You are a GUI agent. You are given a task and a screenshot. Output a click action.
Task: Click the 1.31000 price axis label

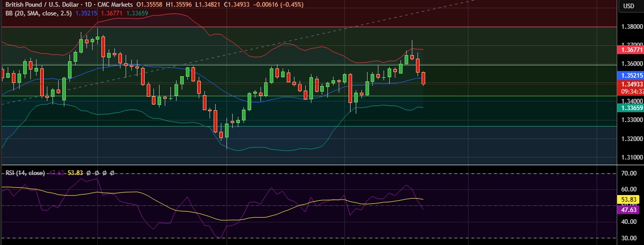click(x=632, y=157)
